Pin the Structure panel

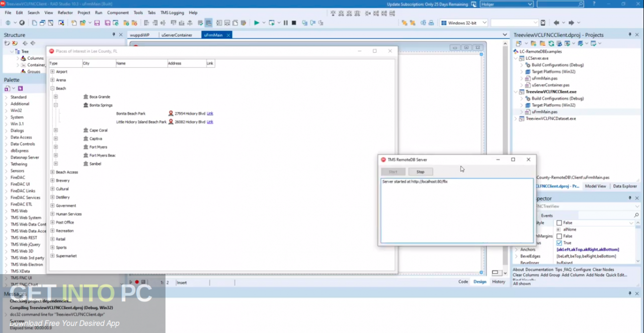114,35
